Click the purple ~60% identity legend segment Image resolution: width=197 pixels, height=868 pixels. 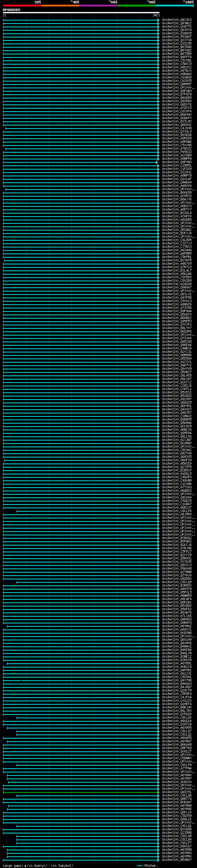click(x=99, y=6)
